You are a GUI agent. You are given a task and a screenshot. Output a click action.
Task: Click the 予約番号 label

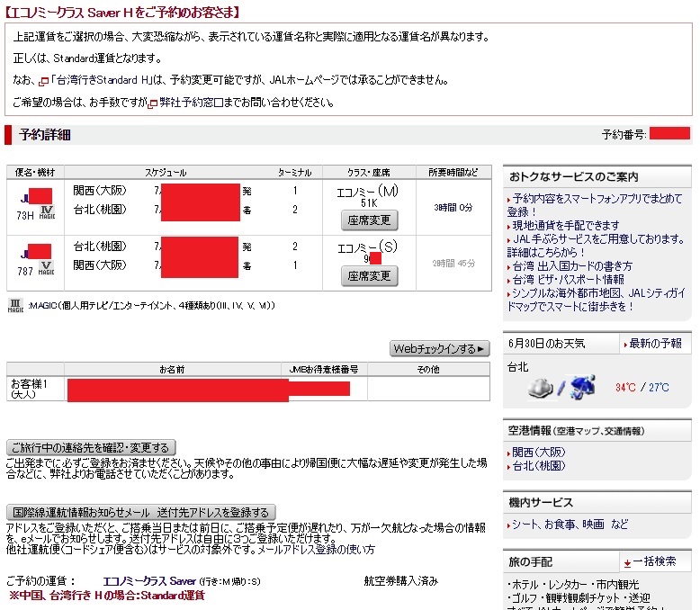(x=624, y=134)
